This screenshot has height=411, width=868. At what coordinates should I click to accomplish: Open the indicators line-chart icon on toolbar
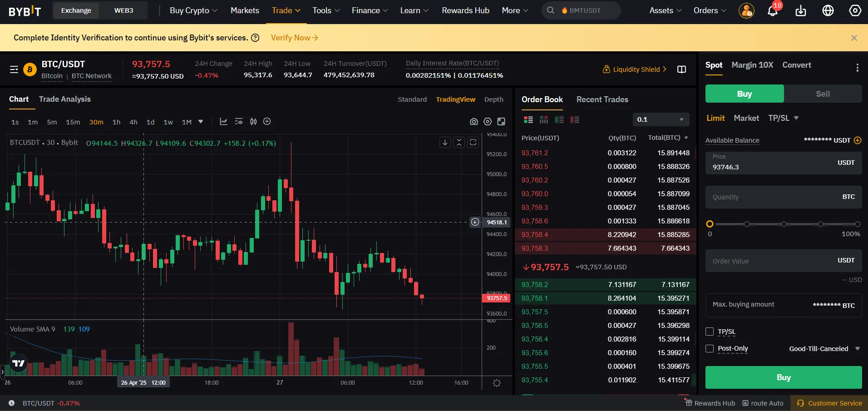tap(222, 122)
